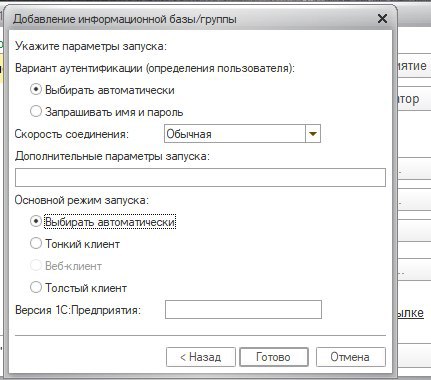The height and width of the screenshot is (380, 431).
Task: Click the "Версия 1С:Предприятия" input field
Action: (243, 310)
